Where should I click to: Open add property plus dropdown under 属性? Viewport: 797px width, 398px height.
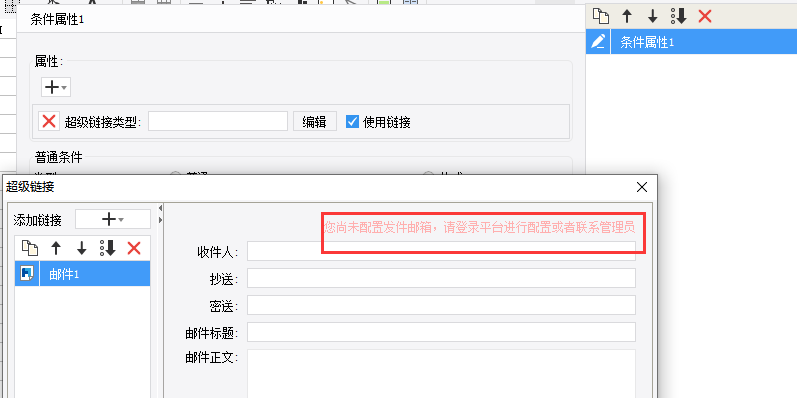(56, 87)
